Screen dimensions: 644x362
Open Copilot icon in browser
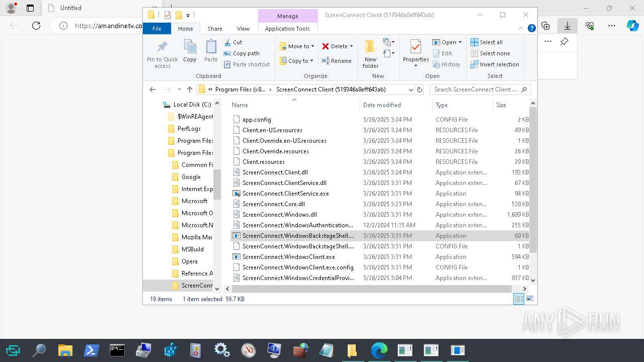pos(632,25)
